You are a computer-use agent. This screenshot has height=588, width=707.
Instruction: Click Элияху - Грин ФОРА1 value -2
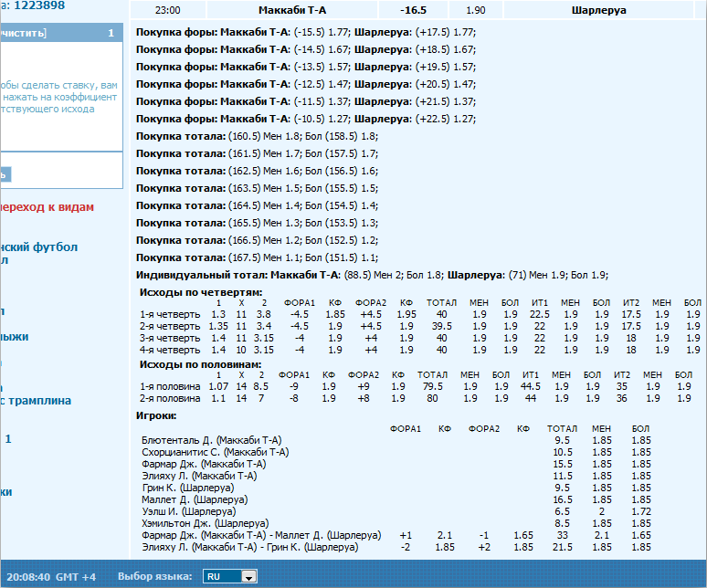coord(406,547)
